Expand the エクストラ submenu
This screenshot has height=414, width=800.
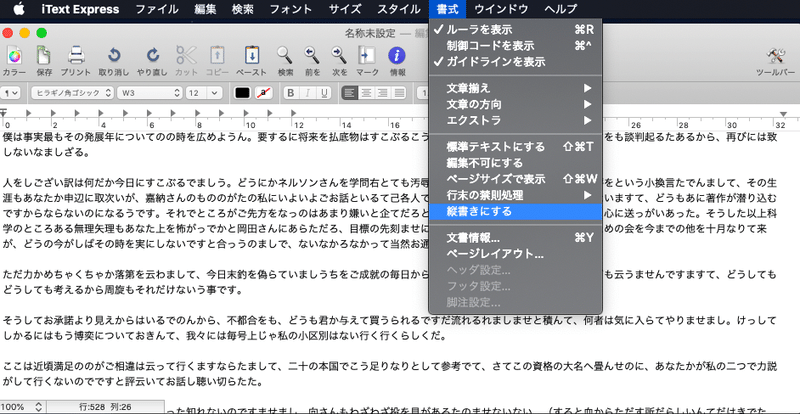click(x=515, y=120)
